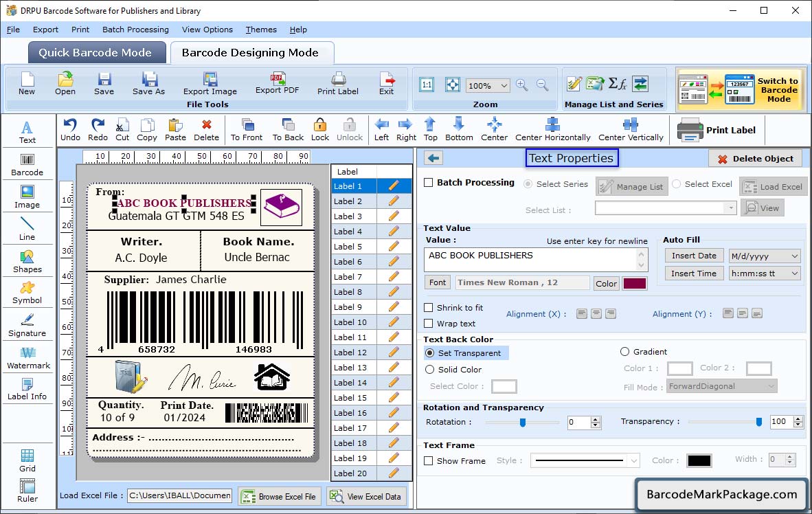The image size is (812, 514).
Task: Click the Open file icon
Action: (65, 84)
